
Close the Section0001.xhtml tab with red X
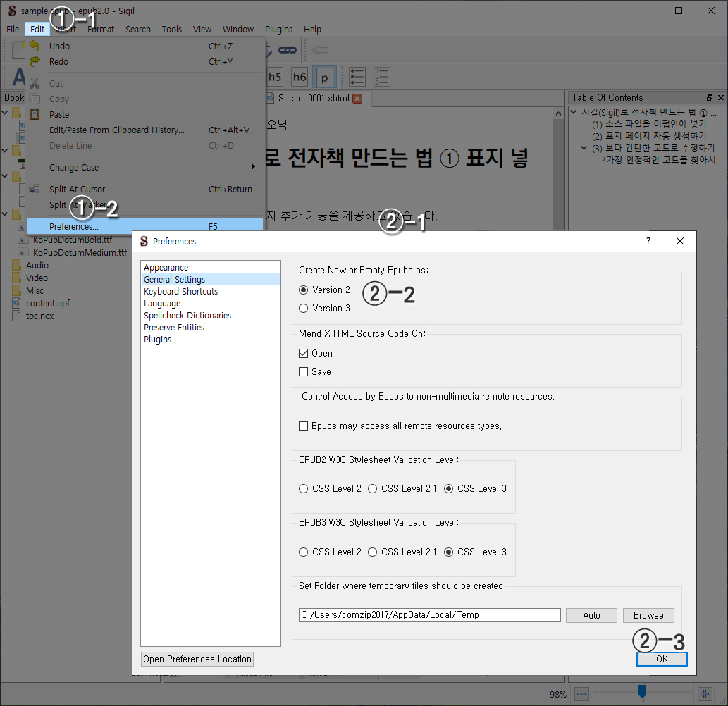(357, 99)
